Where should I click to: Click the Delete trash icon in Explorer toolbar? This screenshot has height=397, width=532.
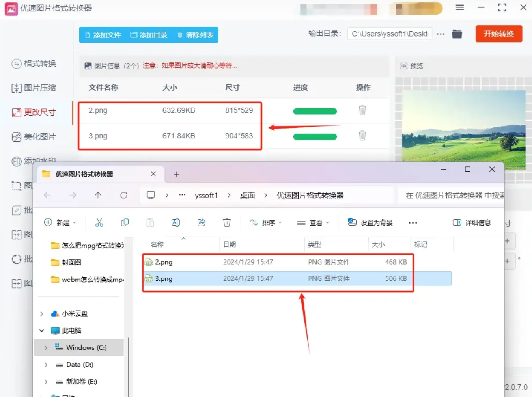pos(227,222)
